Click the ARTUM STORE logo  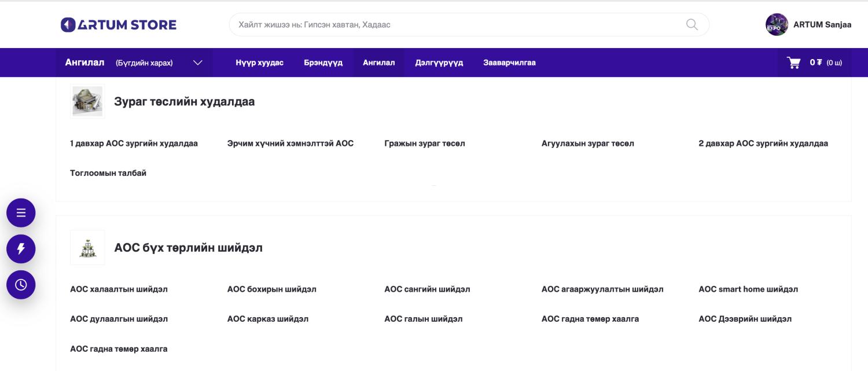point(119,25)
